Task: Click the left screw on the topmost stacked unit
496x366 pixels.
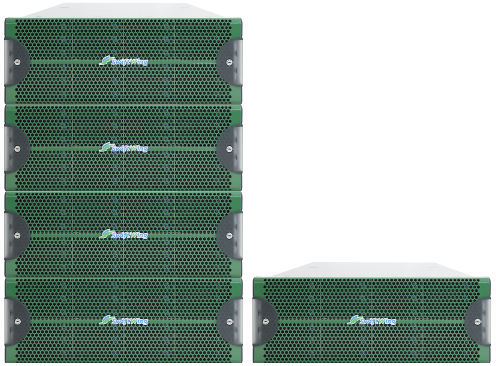Action: 17,62
